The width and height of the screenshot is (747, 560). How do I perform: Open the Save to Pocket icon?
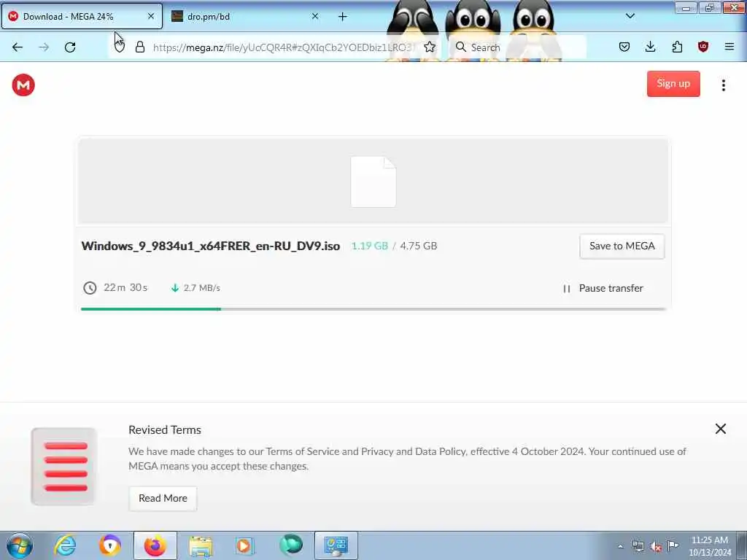[624, 47]
